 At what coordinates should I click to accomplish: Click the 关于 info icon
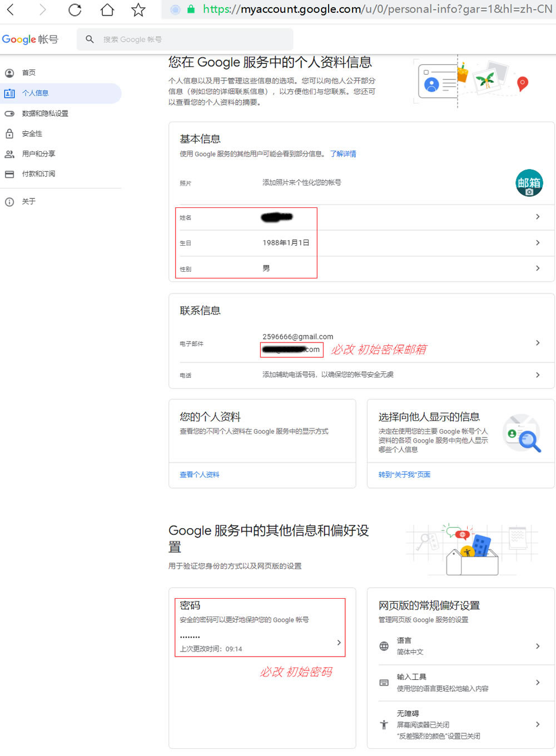click(9, 202)
